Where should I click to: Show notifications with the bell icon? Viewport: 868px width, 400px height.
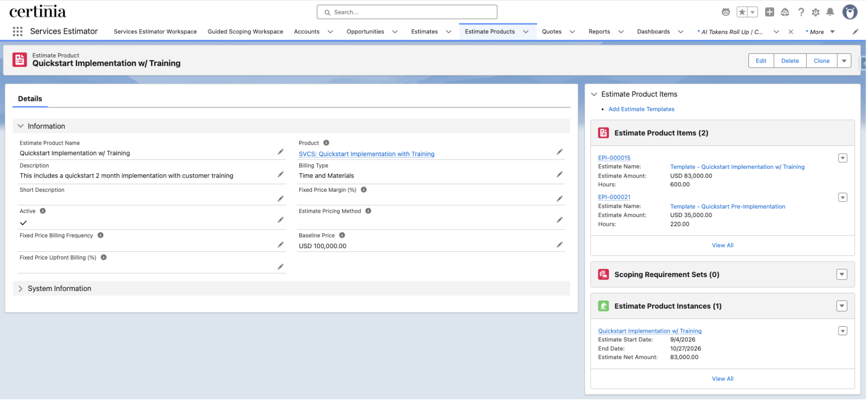pyautogui.click(x=830, y=12)
